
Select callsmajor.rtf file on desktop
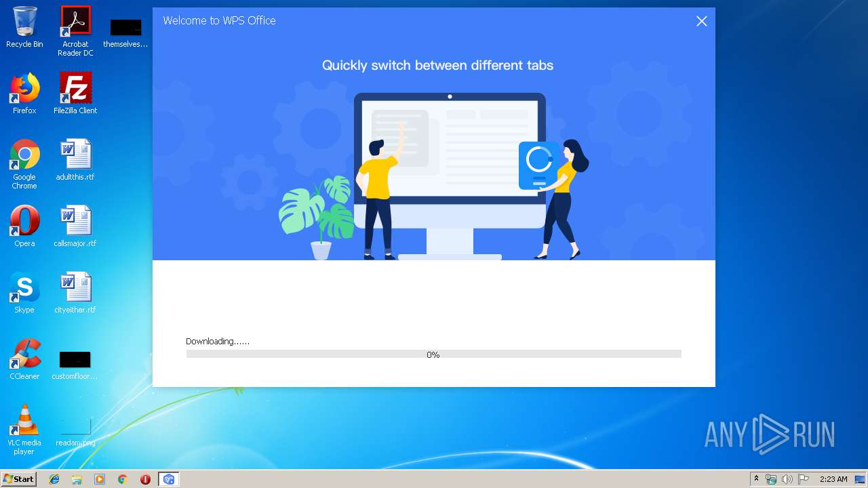point(75,226)
